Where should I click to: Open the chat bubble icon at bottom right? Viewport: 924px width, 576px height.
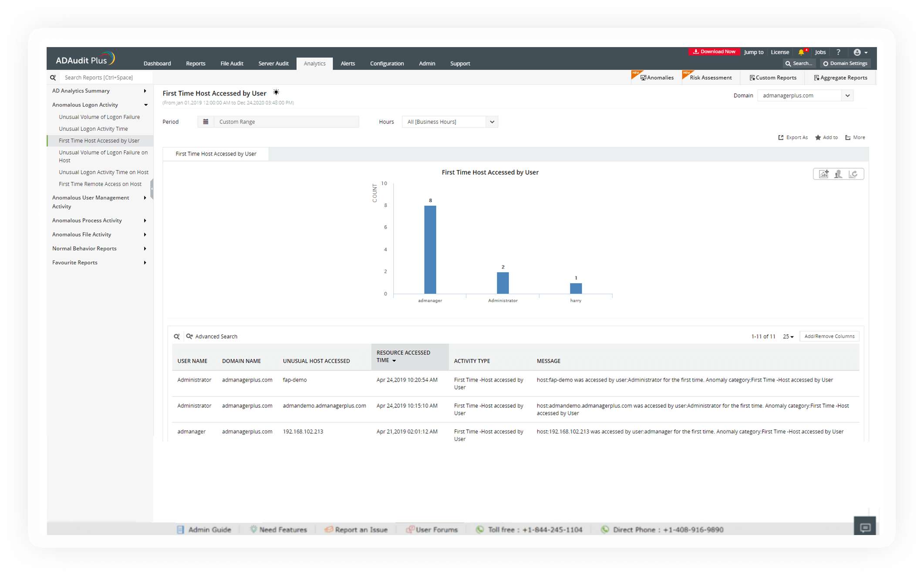(x=865, y=528)
